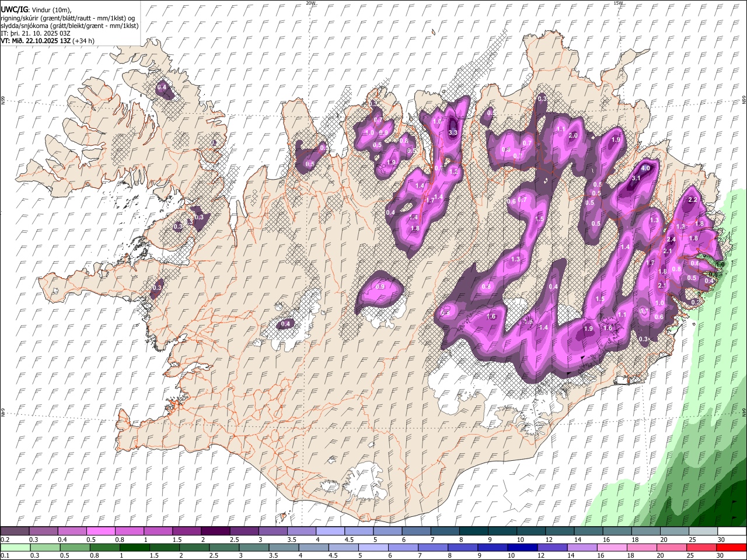747x560 pixels.
Task: Click the upper legend swatch between 4 and 4.5
Action: coord(330,531)
